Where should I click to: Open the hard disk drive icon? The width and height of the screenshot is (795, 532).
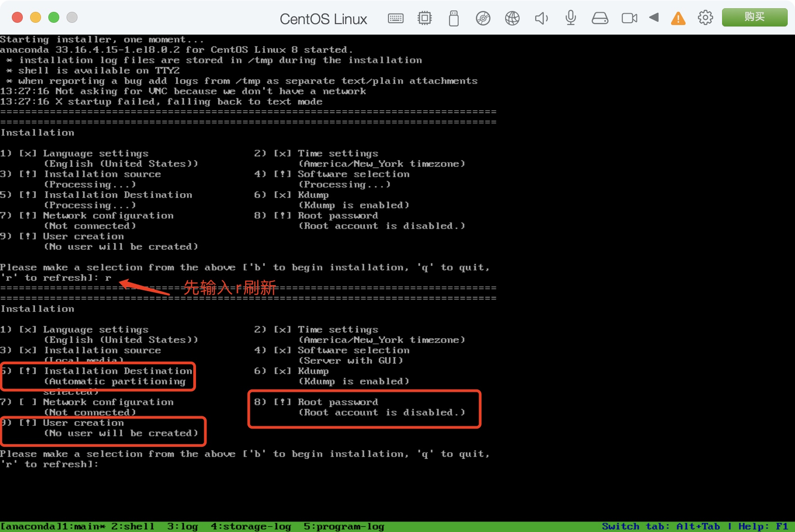click(599, 18)
